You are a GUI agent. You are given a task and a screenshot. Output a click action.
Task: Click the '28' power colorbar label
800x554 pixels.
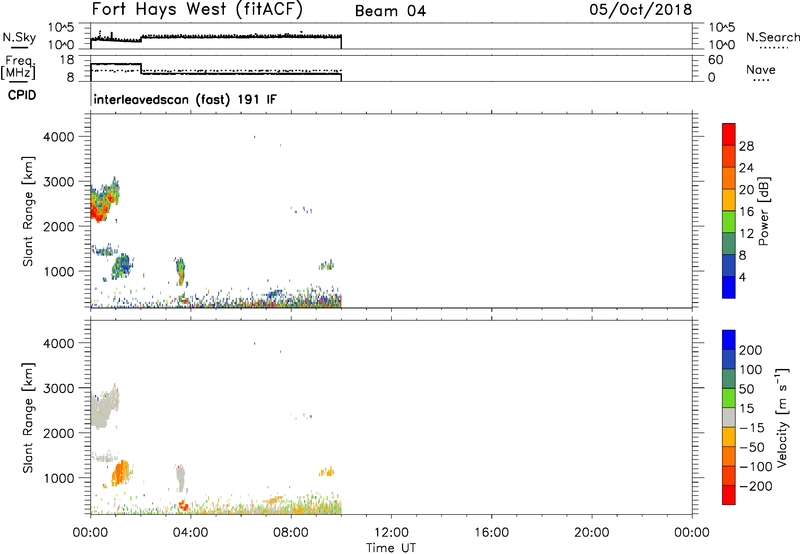coord(746,146)
